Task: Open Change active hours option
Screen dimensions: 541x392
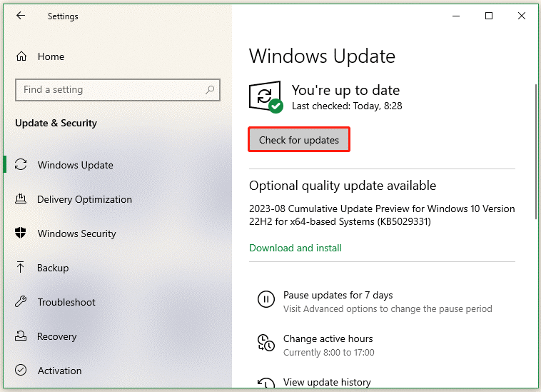Action: (x=328, y=338)
